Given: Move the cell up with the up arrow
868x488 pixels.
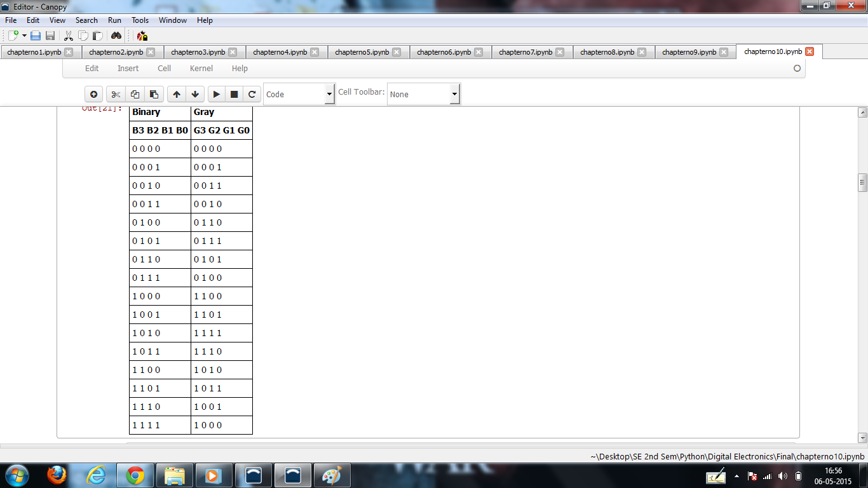Looking at the screenshot, I should click(x=177, y=94).
